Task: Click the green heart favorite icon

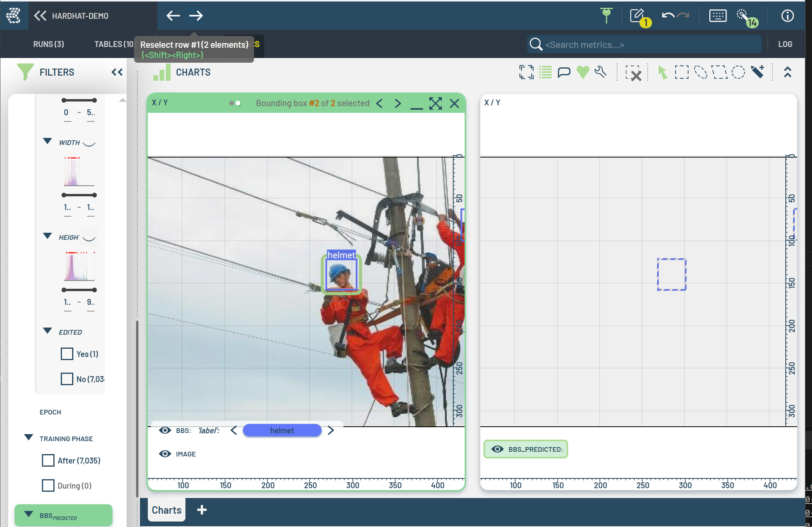Action: coord(583,72)
